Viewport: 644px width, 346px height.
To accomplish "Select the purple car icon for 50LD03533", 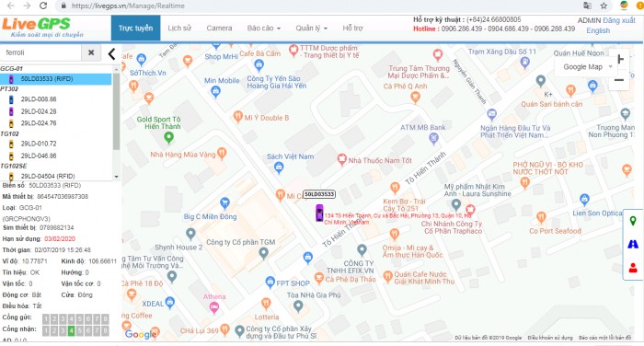I will click(x=11, y=79).
